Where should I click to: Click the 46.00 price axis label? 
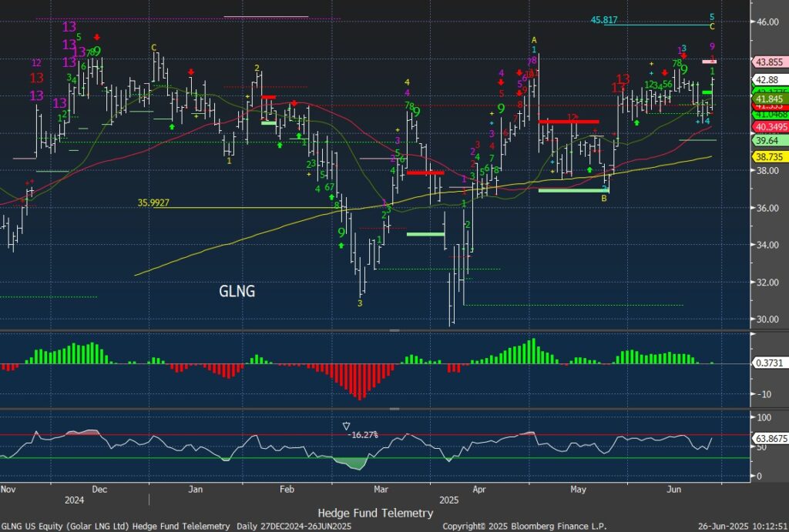[768, 22]
